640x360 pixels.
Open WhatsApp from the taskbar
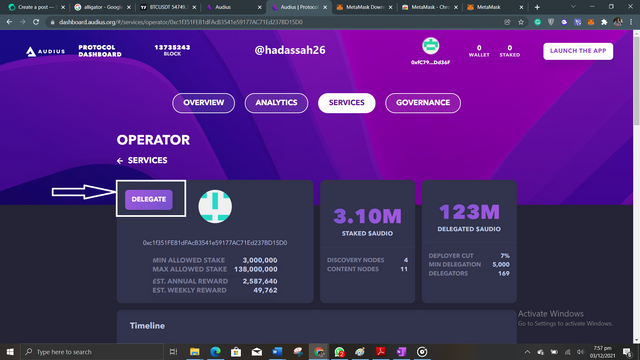(x=339, y=351)
